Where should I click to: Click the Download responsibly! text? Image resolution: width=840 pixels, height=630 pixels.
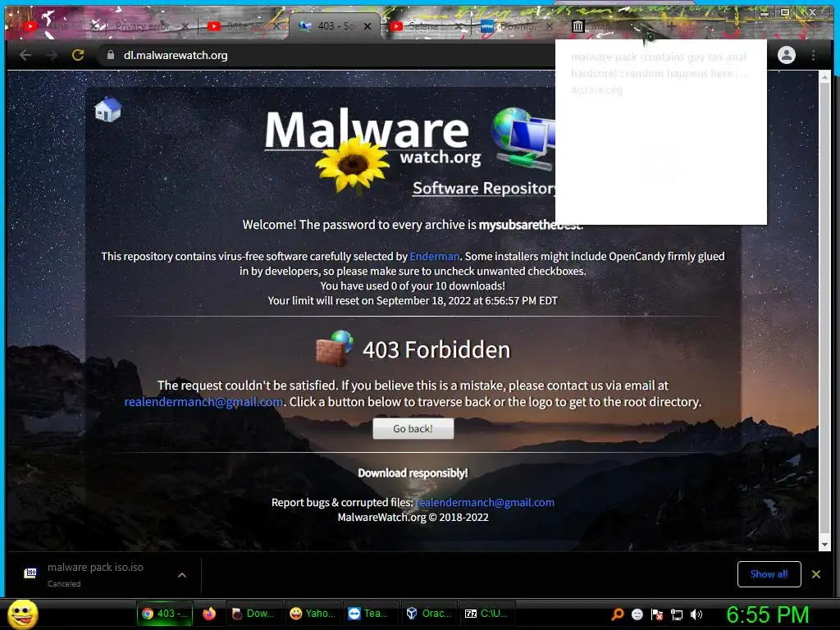pos(413,473)
